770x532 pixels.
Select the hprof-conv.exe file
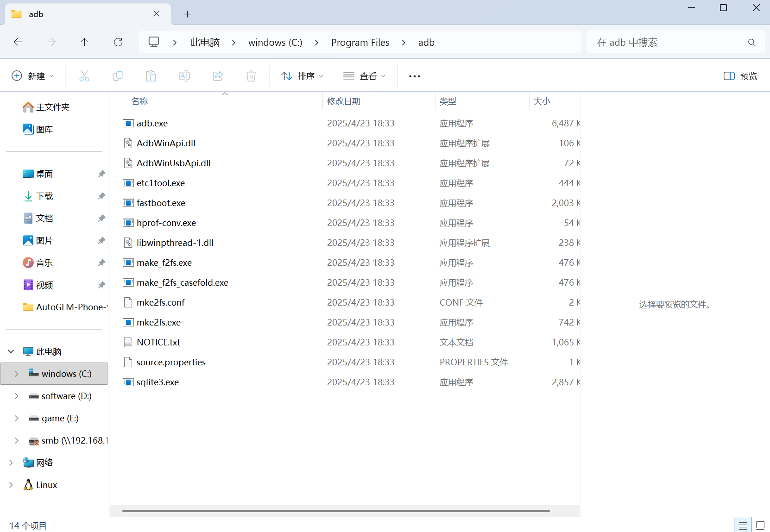[166, 223]
